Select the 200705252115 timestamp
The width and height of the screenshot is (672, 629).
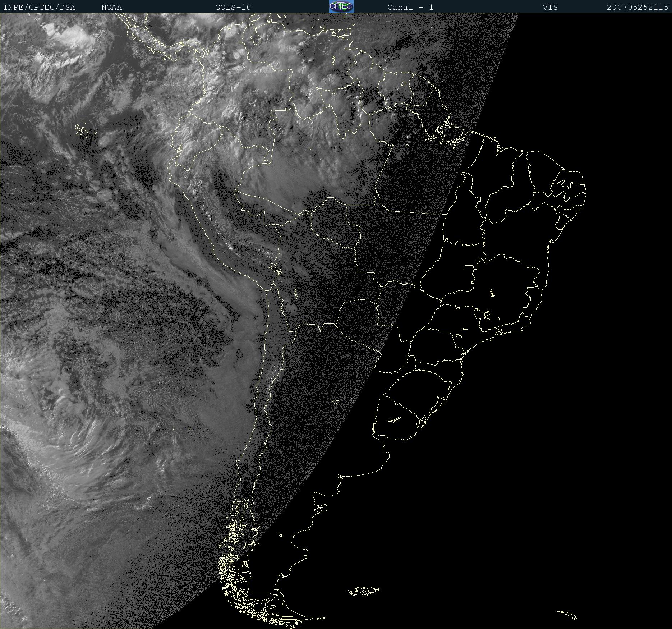click(x=638, y=7)
